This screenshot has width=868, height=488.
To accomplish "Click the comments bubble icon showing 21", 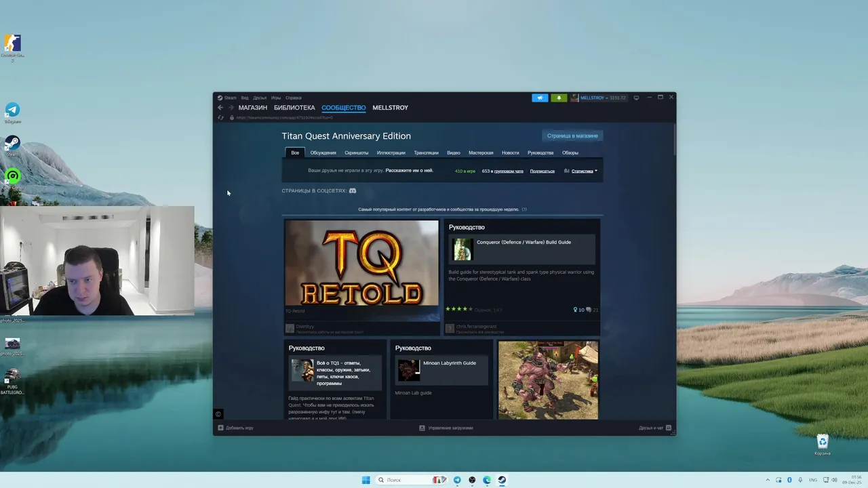I will [x=588, y=310].
